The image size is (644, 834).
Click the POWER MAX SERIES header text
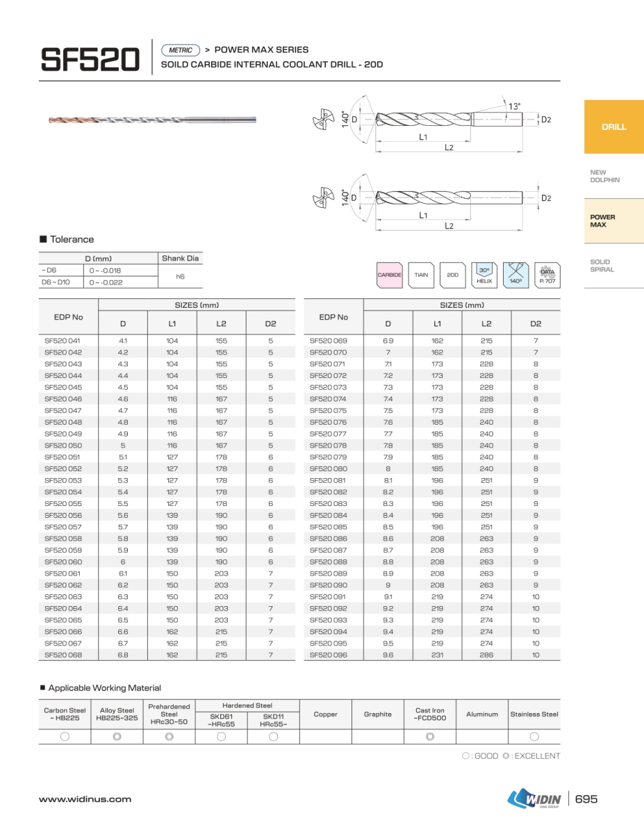click(261, 50)
